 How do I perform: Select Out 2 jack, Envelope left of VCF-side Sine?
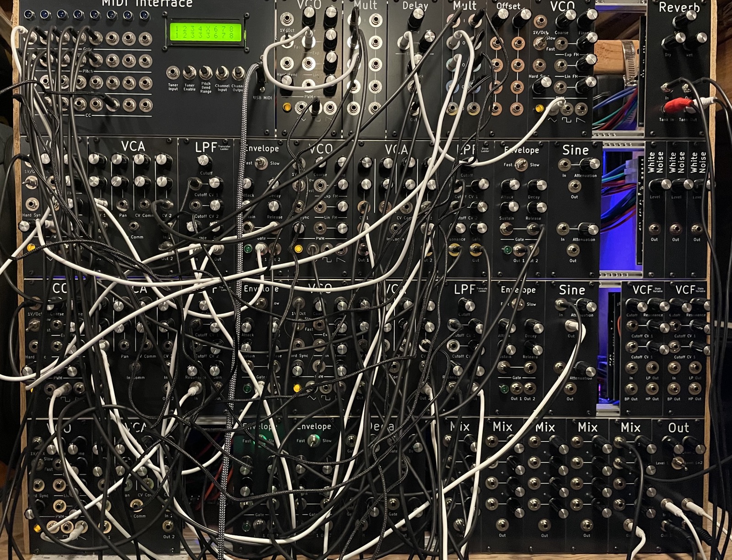pos(530,388)
